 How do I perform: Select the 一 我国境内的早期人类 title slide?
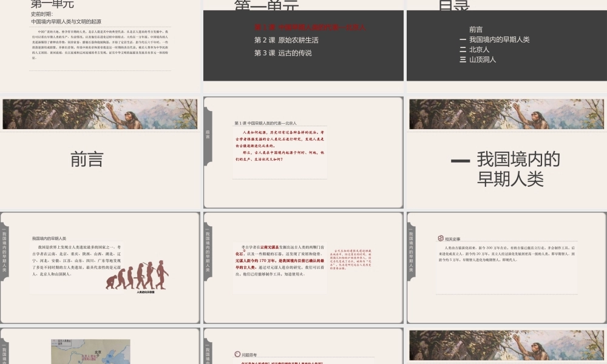(x=506, y=153)
